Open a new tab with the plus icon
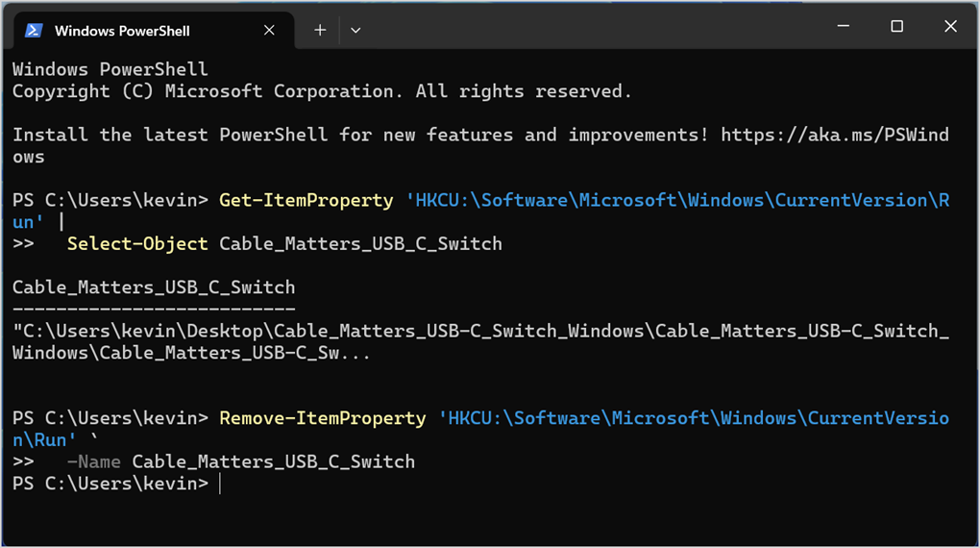980x548 pixels. click(320, 30)
